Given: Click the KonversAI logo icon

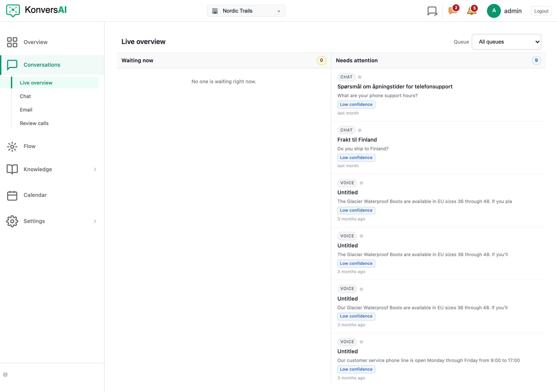Looking at the screenshot, I should point(13,10).
